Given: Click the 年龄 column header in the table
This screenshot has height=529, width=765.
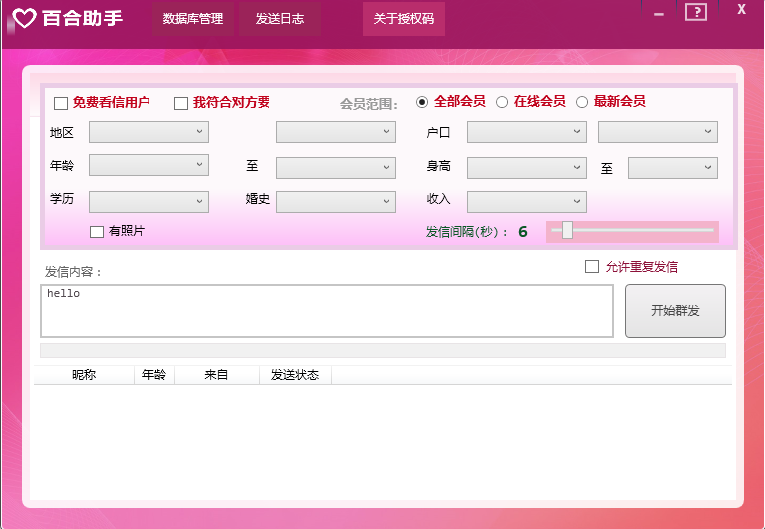Looking at the screenshot, I should coord(154,375).
